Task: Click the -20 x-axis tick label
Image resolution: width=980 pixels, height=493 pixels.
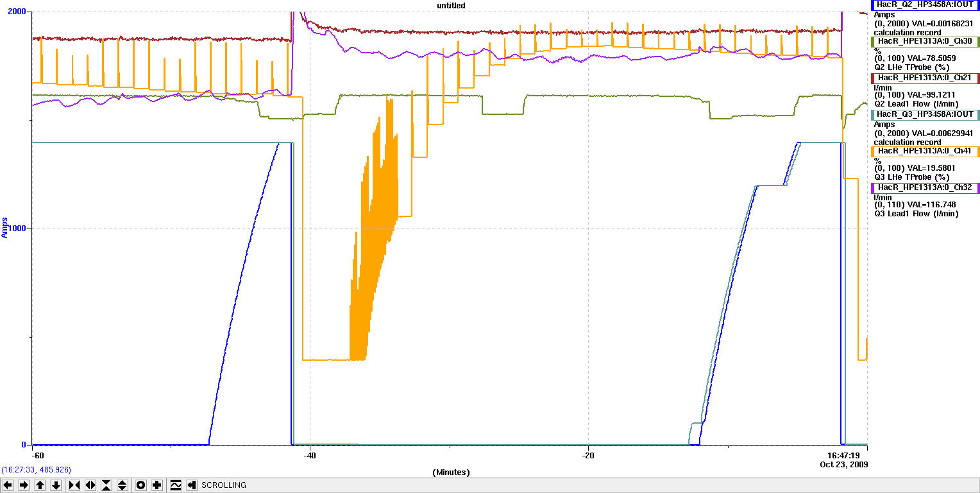Action: (588, 456)
